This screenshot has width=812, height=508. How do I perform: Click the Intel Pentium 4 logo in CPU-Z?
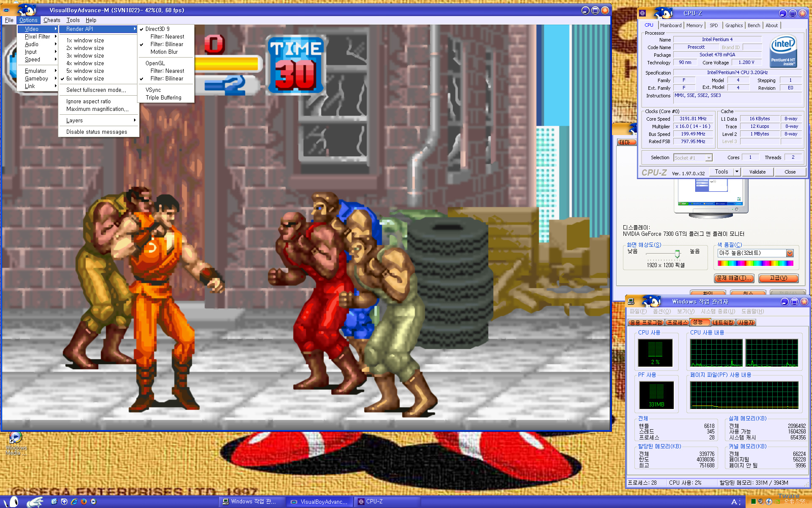click(x=783, y=51)
